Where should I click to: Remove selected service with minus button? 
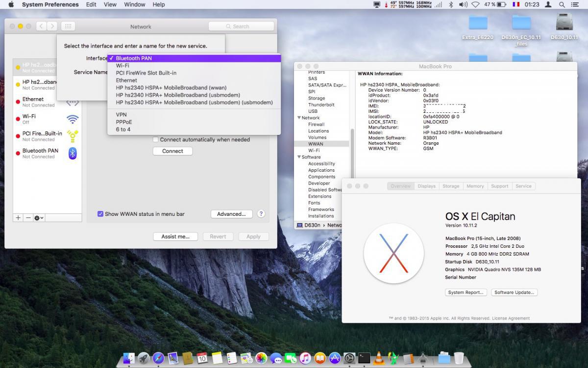pos(28,217)
